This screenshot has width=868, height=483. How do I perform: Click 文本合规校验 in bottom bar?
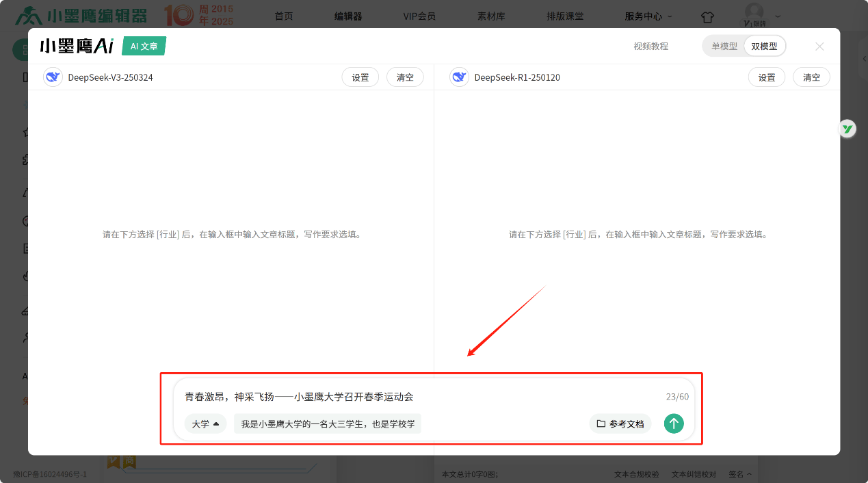tap(636, 473)
